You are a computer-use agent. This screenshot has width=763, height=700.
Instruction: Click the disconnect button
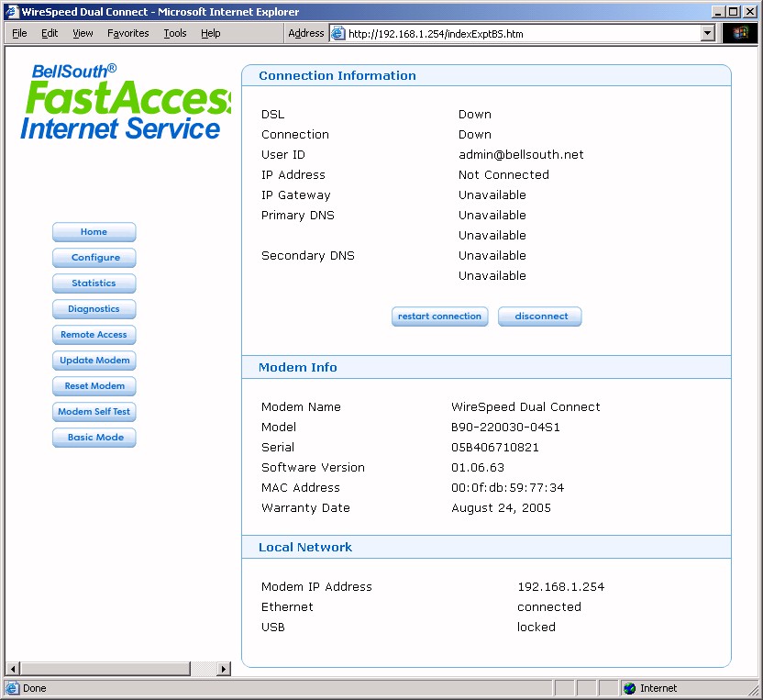click(540, 317)
